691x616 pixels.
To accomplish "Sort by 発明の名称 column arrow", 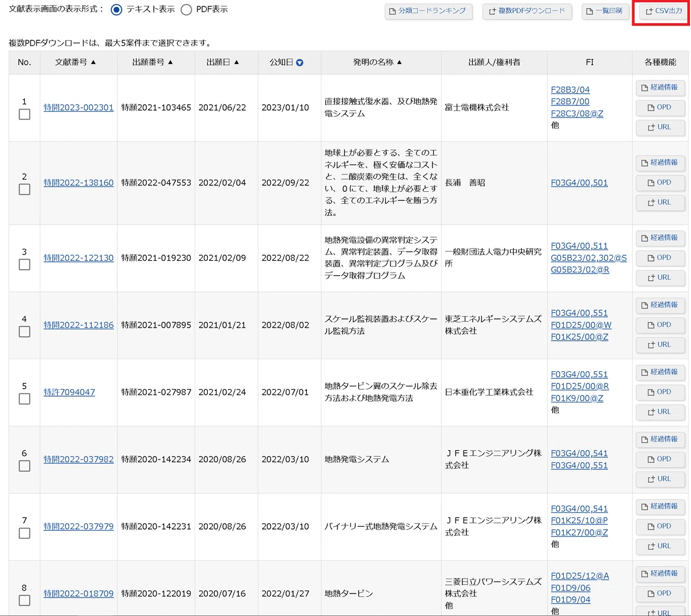I will pos(400,62).
